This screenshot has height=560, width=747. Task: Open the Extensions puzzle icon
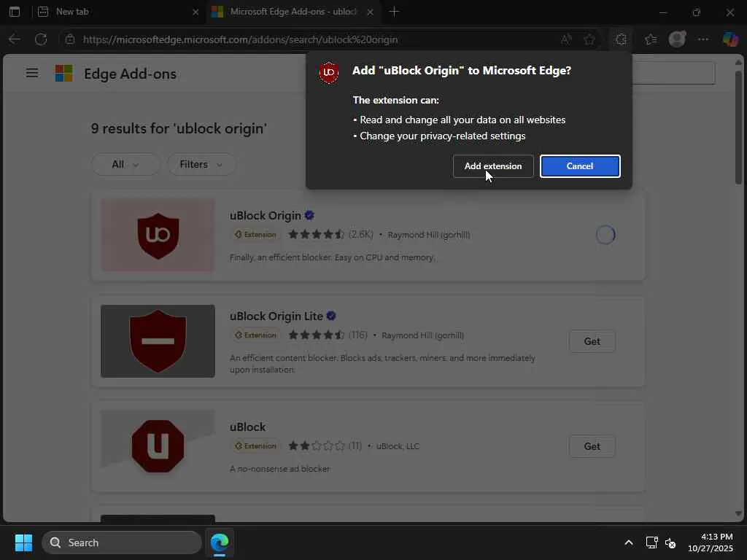tap(621, 39)
